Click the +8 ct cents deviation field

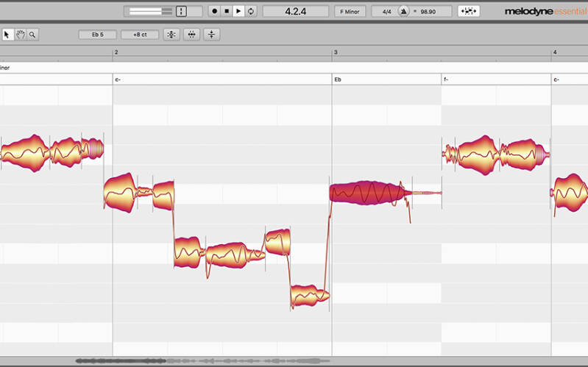[x=140, y=35]
